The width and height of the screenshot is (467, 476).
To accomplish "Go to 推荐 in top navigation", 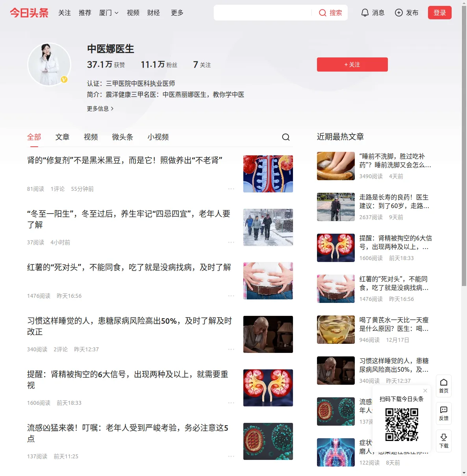I will coord(85,13).
